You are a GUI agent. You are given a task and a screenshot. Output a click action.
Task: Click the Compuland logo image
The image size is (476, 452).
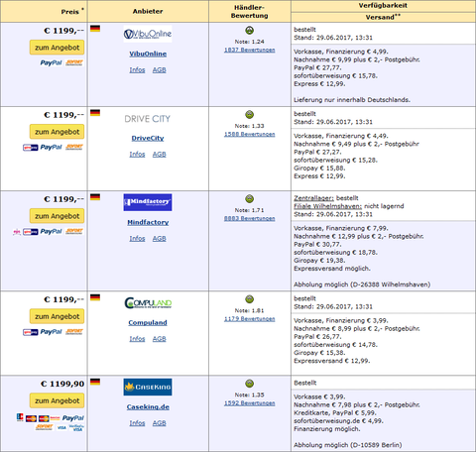(x=148, y=303)
